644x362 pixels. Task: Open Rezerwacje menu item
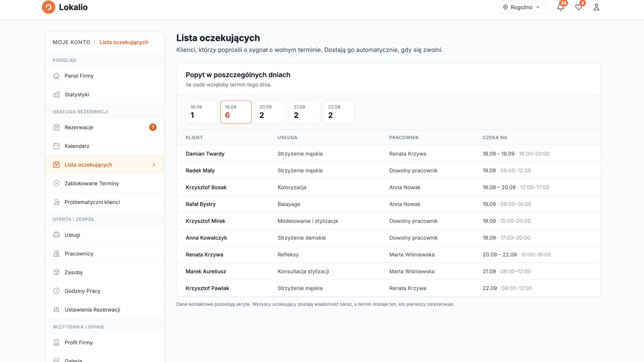[105, 128]
